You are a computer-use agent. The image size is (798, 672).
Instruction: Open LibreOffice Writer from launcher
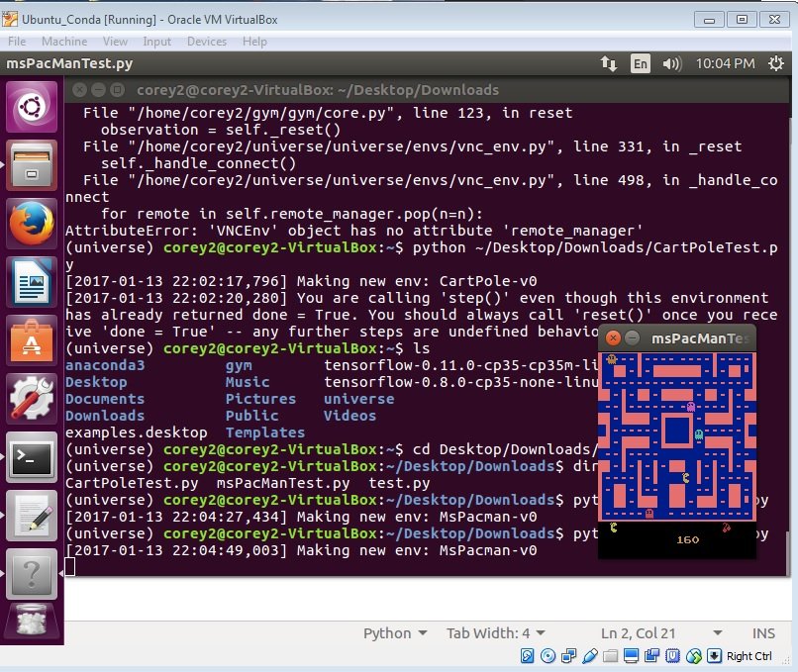click(x=32, y=282)
